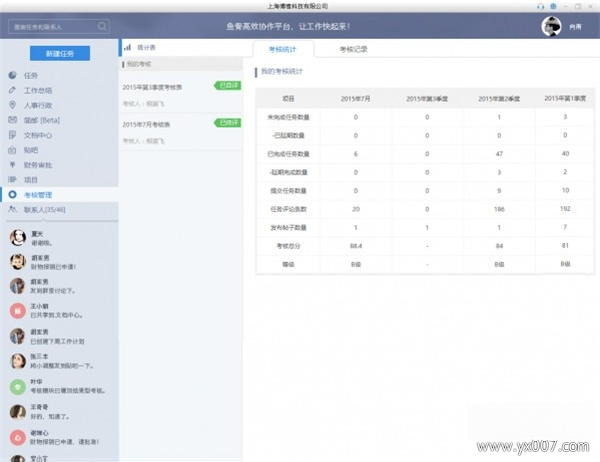Open the user avatar at top right
Image resolution: width=600 pixels, height=462 pixels.
[x=551, y=26]
